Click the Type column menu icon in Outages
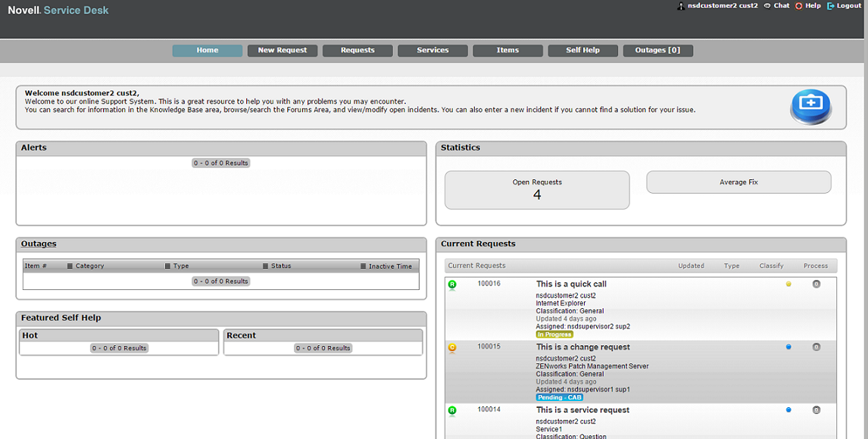The width and height of the screenshot is (868, 439). [x=167, y=266]
